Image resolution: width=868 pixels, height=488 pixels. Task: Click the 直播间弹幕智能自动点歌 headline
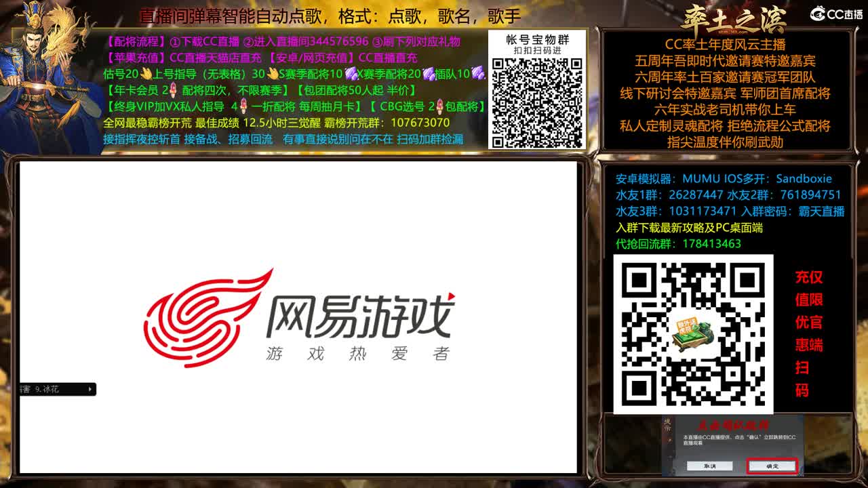(330, 16)
